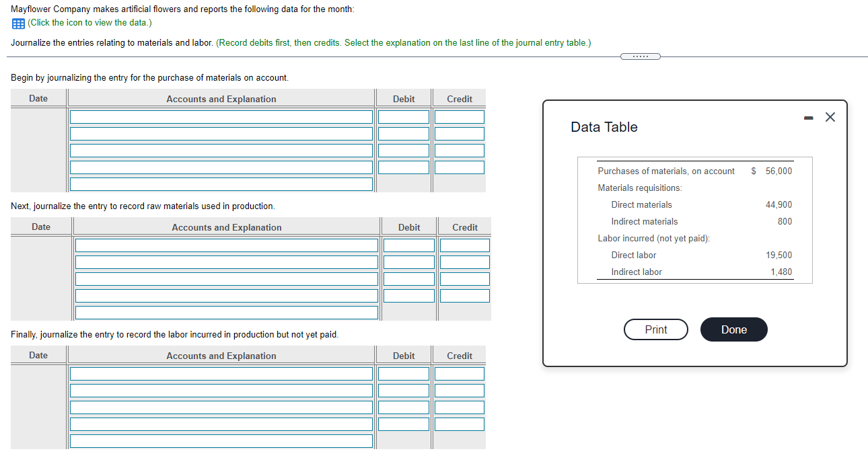Click the value '1,480'
The width and height of the screenshot is (868, 474).
[x=781, y=272]
